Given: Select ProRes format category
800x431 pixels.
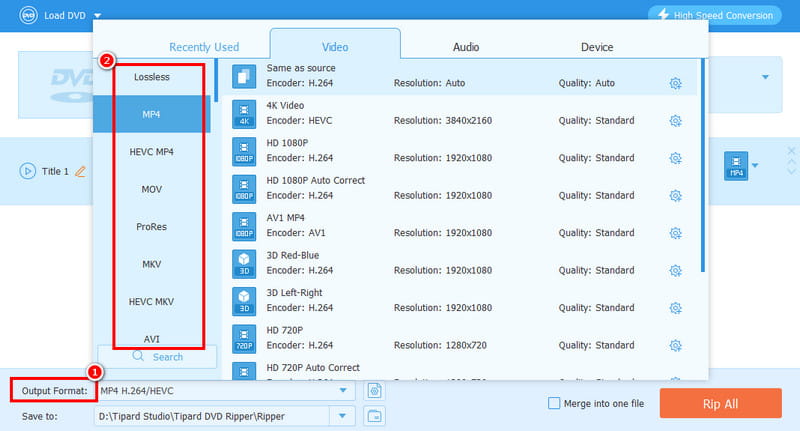Looking at the screenshot, I should (152, 226).
